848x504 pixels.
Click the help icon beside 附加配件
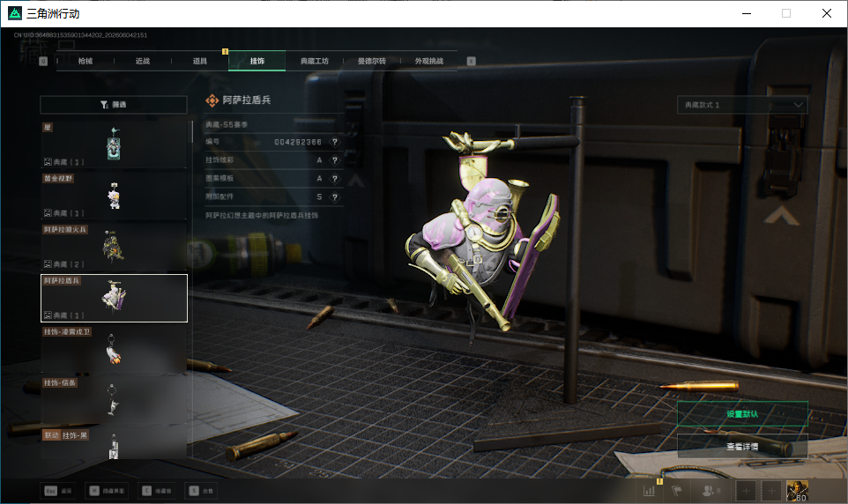pos(335,196)
